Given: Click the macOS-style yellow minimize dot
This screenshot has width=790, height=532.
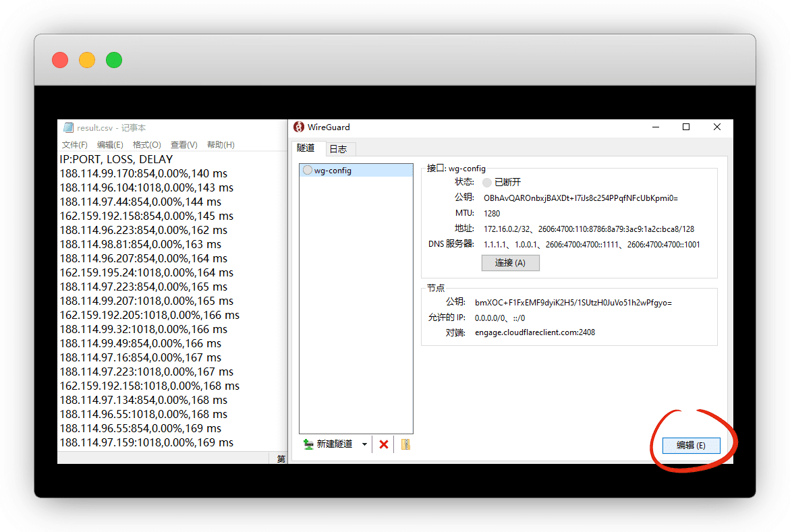Looking at the screenshot, I should click(x=87, y=60).
